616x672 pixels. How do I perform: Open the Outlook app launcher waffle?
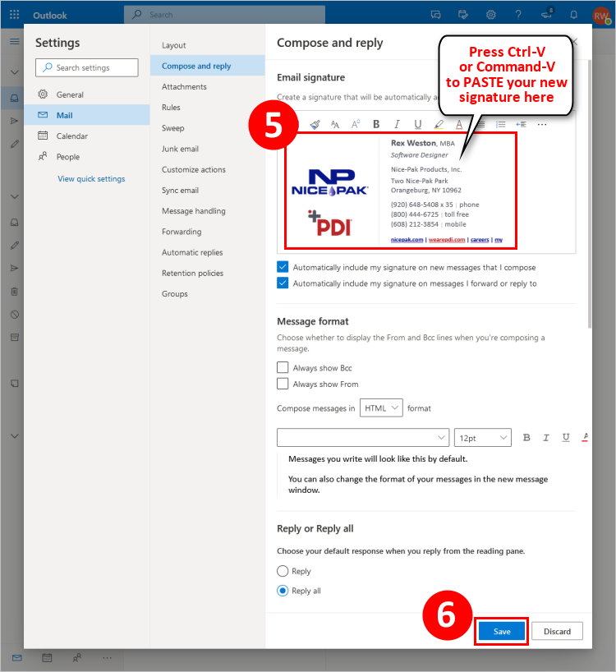pos(14,15)
